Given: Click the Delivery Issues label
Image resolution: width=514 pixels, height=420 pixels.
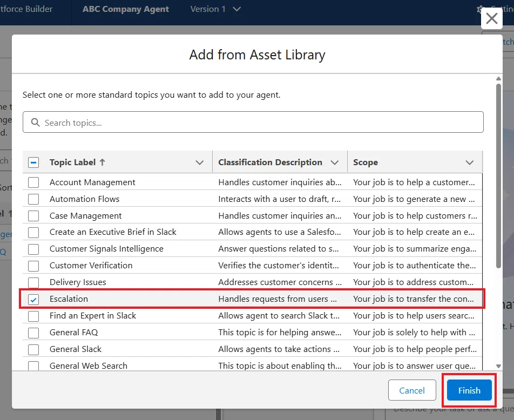Looking at the screenshot, I should [78, 282].
